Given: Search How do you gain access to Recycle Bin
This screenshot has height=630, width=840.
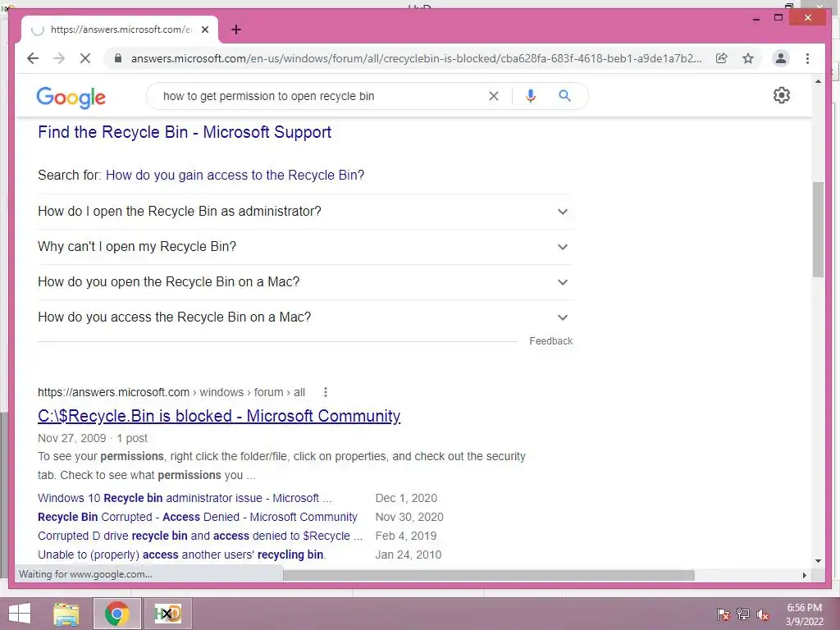Looking at the screenshot, I should pyautogui.click(x=235, y=176).
